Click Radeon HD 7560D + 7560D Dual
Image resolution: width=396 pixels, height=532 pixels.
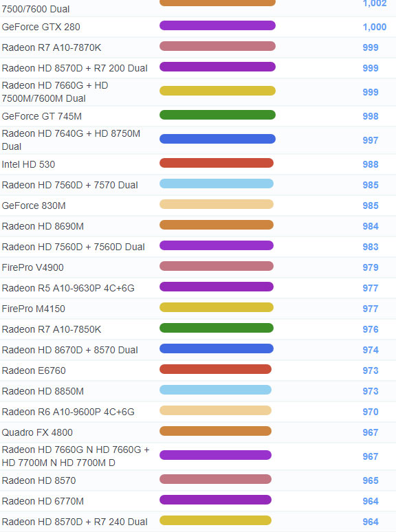(73, 247)
